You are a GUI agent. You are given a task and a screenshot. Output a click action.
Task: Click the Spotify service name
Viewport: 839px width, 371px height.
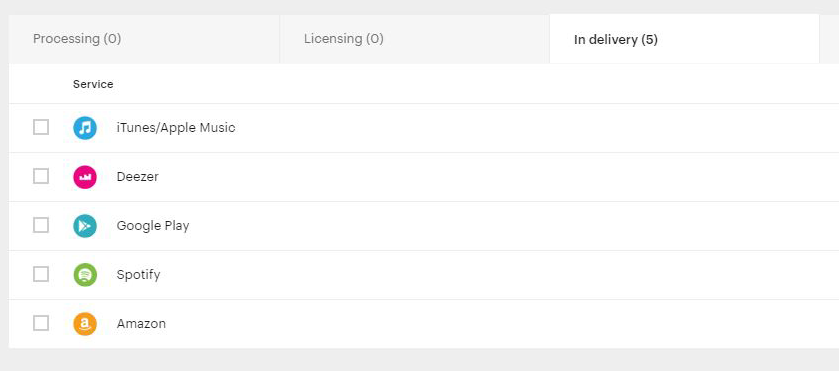[139, 275]
